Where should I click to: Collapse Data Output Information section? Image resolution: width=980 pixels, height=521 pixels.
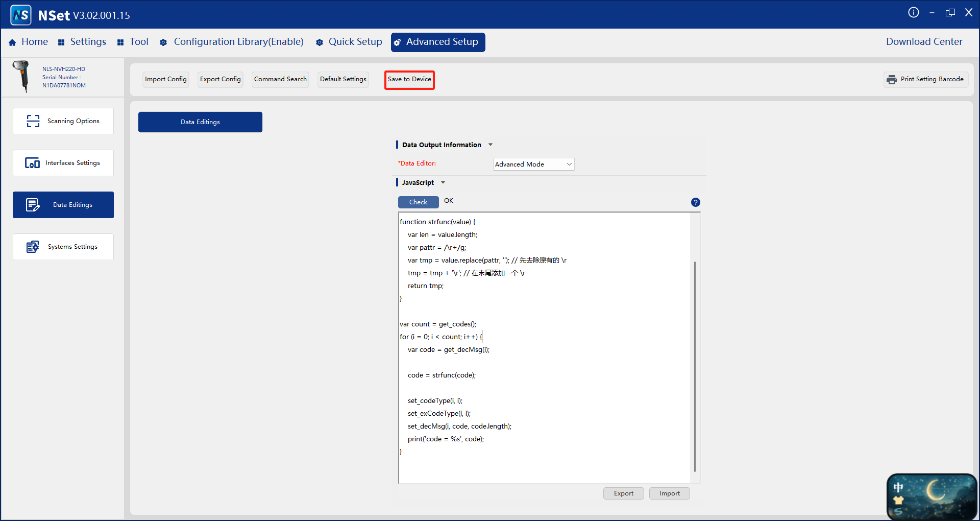coord(491,145)
